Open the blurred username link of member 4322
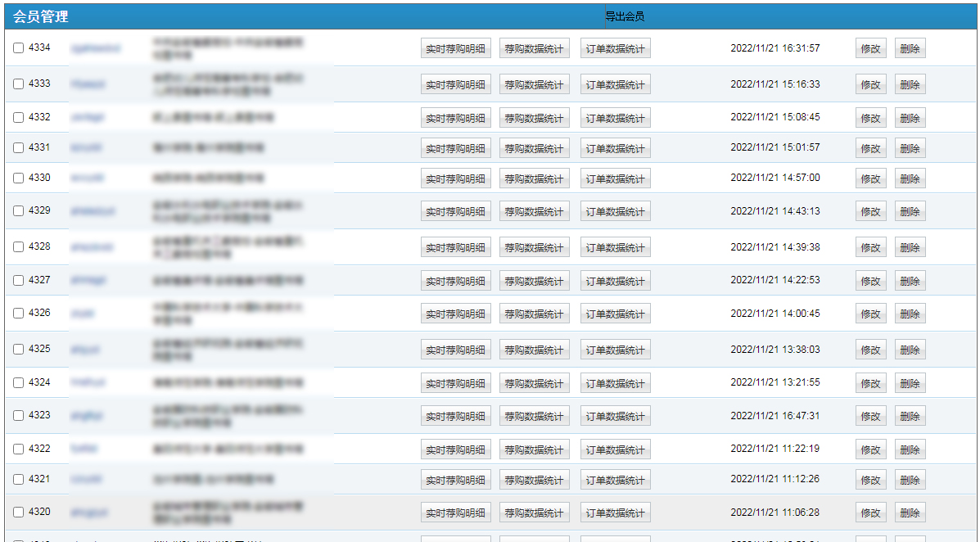Screen dimensions: 980x542 pos(84,449)
